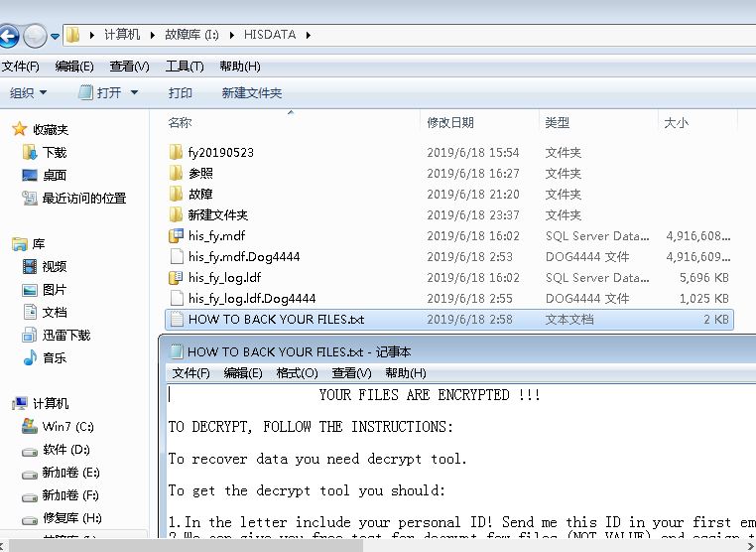The width and height of the screenshot is (756, 552).
Task: Expand breadcrumb arrow after HISDATA
Action: coord(309,35)
